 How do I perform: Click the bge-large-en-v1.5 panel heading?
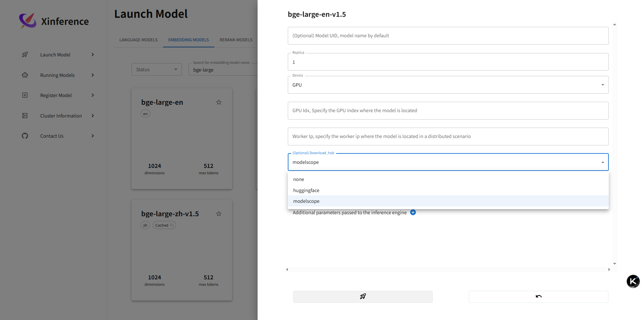317,14
